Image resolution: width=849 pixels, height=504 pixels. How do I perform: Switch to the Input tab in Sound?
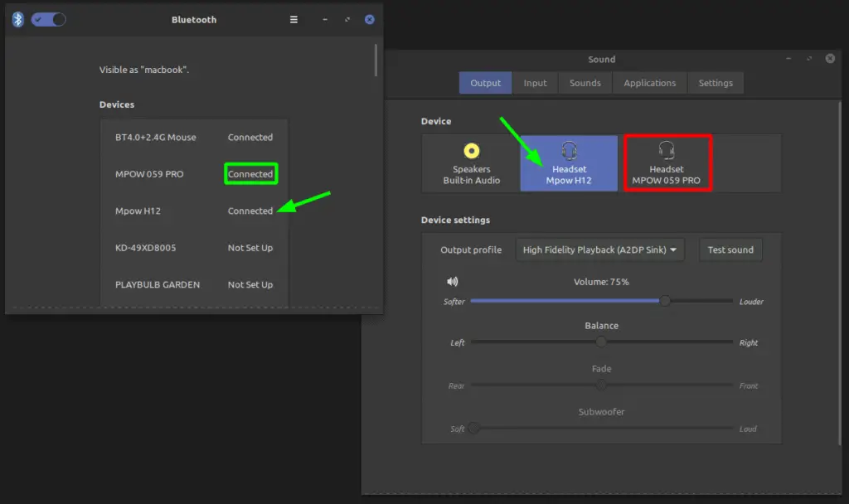coord(535,83)
